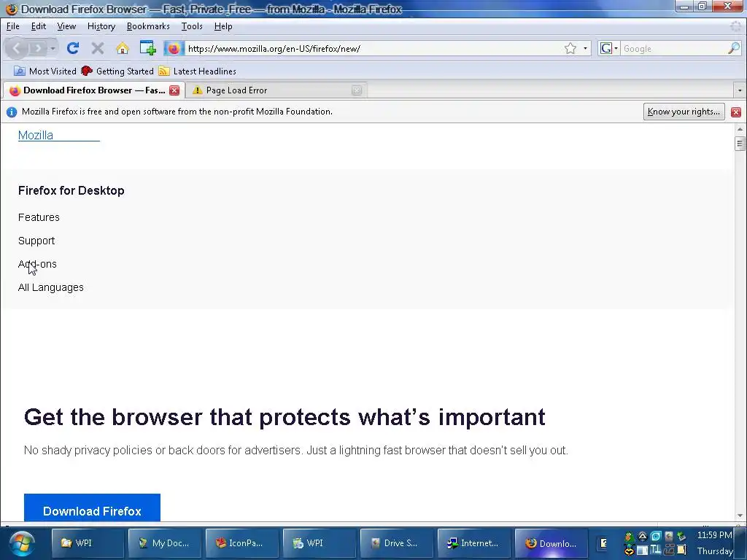The width and height of the screenshot is (747, 560).
Task: Open the Edit menu
Action: click(39, 26)
